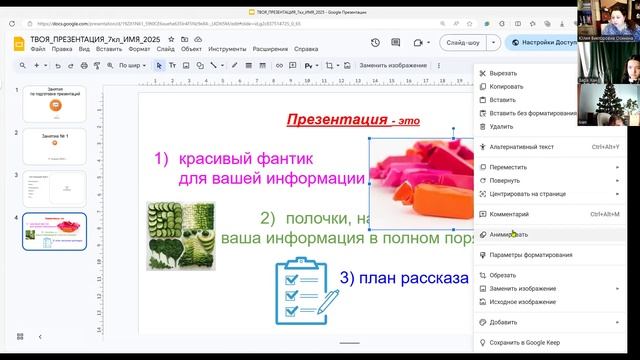Viewport: 640px width, 360px height.
Task: Click the border weight icon
Action: (x=249, y=65)
